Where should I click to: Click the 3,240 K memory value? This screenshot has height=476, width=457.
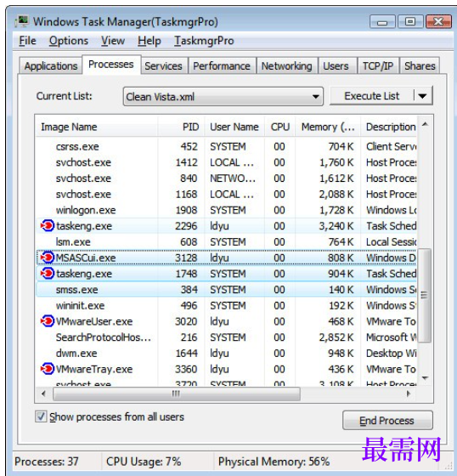[x=336, y=226]
